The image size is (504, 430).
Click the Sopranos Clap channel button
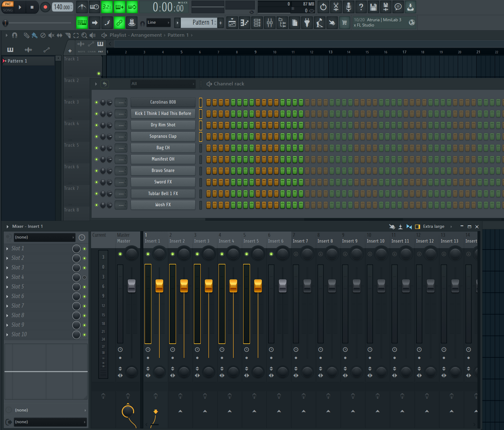tap(163, 136)
